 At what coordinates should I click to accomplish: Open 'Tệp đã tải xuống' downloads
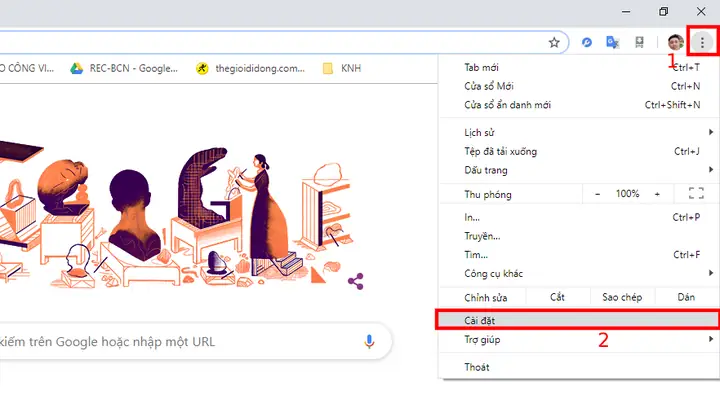click(579, 152)
